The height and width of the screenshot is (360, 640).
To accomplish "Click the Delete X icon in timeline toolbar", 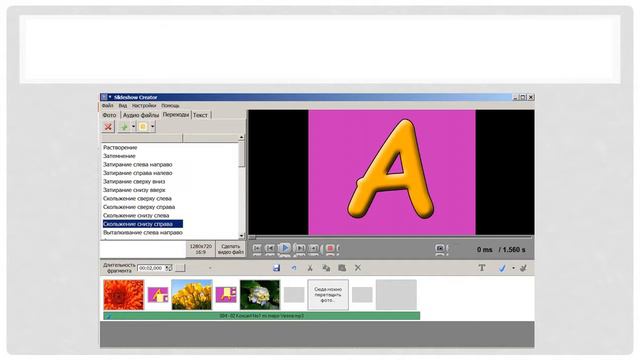I will coord(358,268).
